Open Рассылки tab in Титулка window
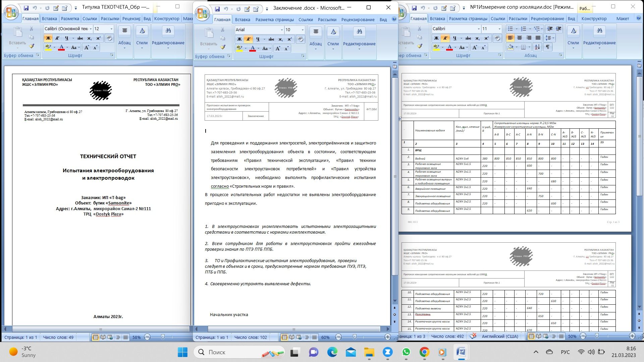 [110, 18]
